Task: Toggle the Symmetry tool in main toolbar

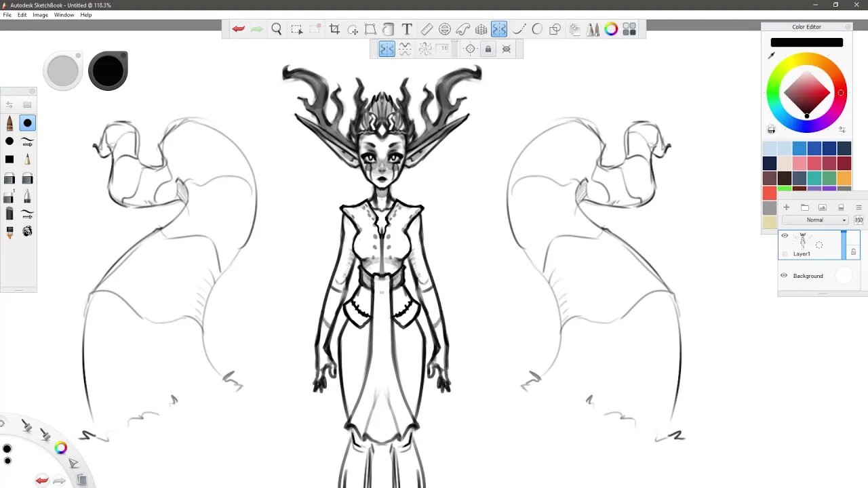Action: coord(499,29)
